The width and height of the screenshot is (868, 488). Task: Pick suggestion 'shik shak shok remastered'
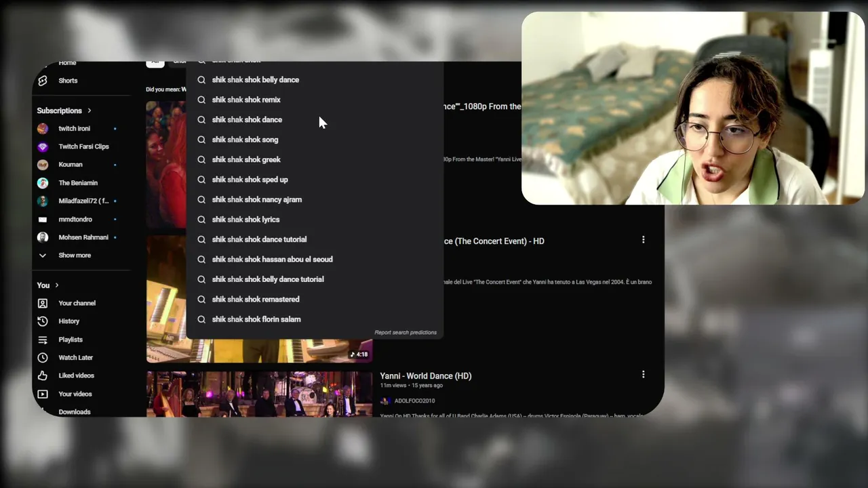click(x=315, y=300)
